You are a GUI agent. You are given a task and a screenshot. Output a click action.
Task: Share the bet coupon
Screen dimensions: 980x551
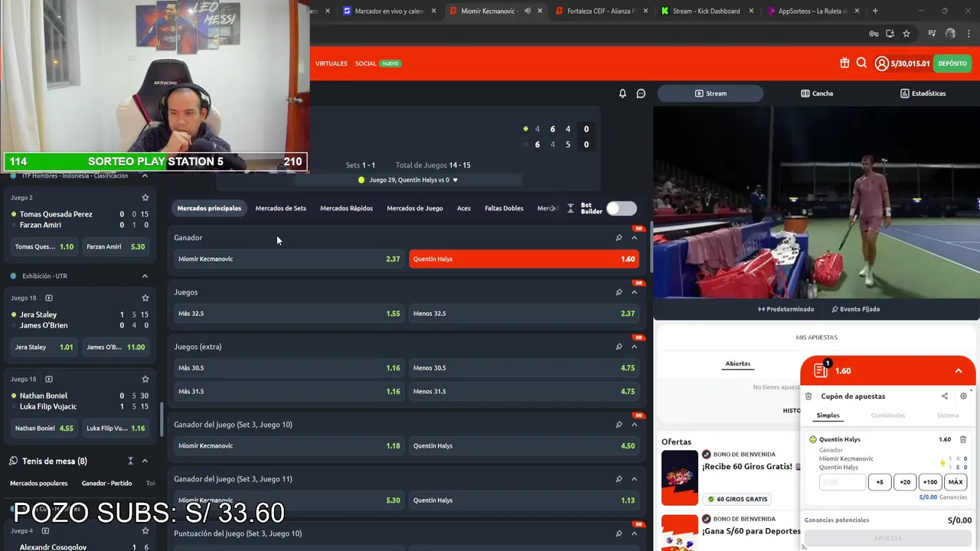coord(945,396)
